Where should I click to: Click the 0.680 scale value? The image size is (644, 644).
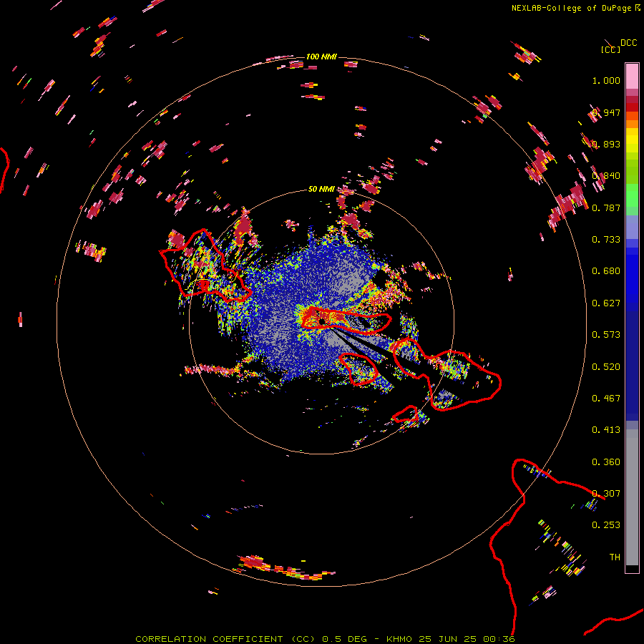(606, 271)
